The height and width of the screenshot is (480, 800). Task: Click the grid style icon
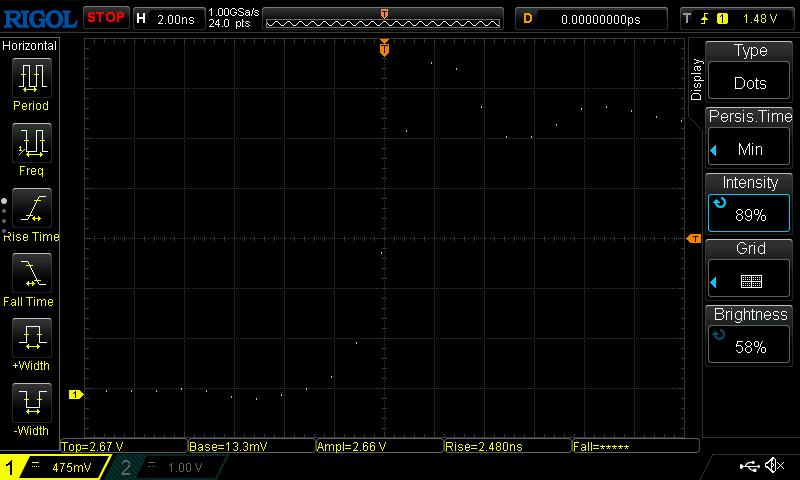click(x=751, y=282)
